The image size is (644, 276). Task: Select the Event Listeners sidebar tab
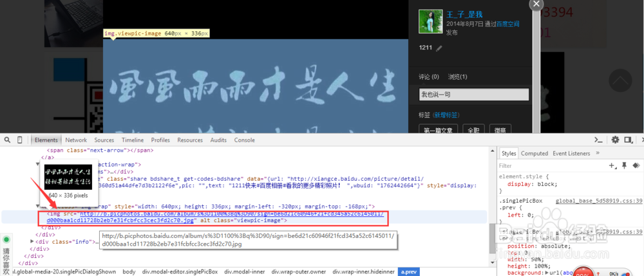[571, 153]
